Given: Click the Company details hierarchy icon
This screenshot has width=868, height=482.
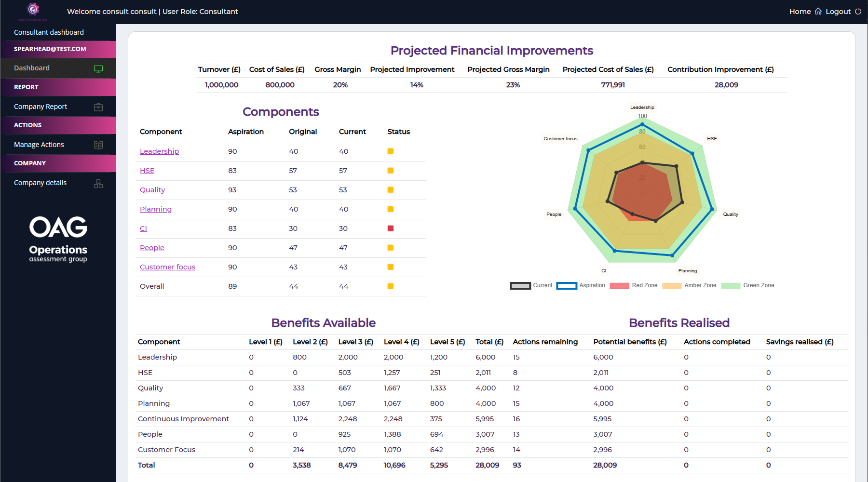Looking at the screenshot, I should 98,184.
